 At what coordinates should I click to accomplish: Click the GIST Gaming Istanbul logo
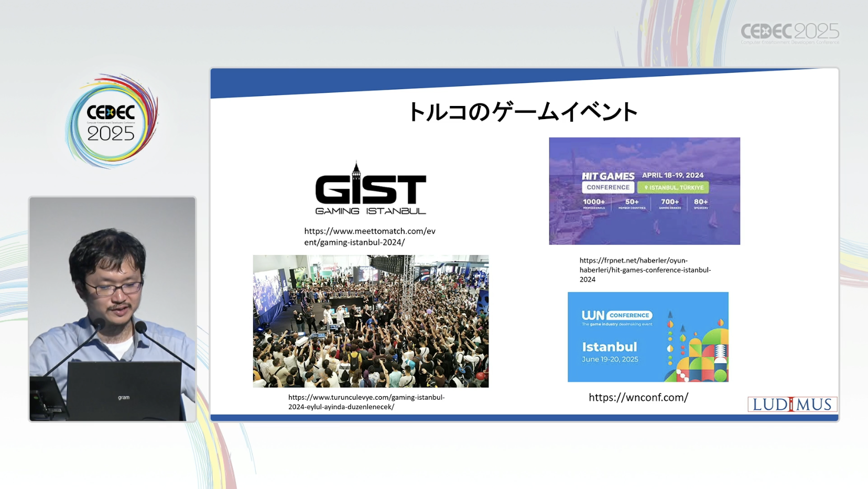tap(371, 189)
